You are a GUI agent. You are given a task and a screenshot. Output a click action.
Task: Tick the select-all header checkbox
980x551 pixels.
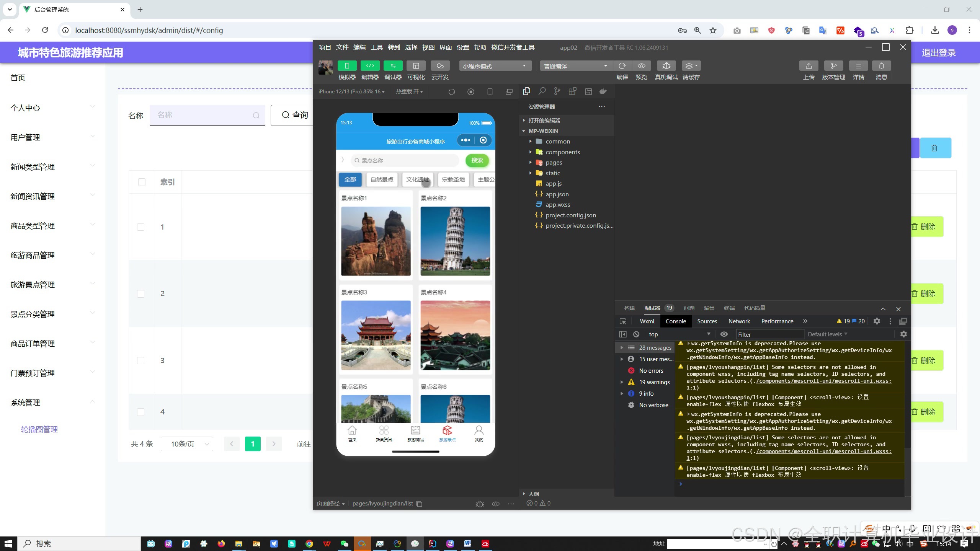click(x=142, y=182)
